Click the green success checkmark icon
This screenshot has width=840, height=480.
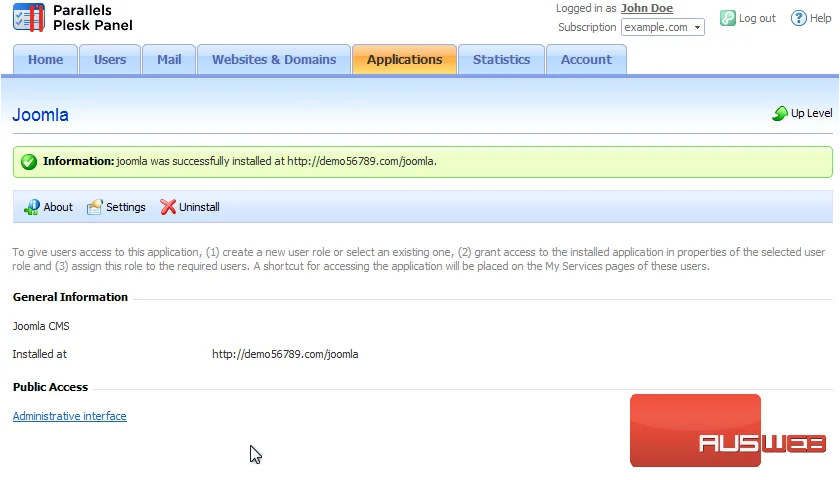(28, 161)
